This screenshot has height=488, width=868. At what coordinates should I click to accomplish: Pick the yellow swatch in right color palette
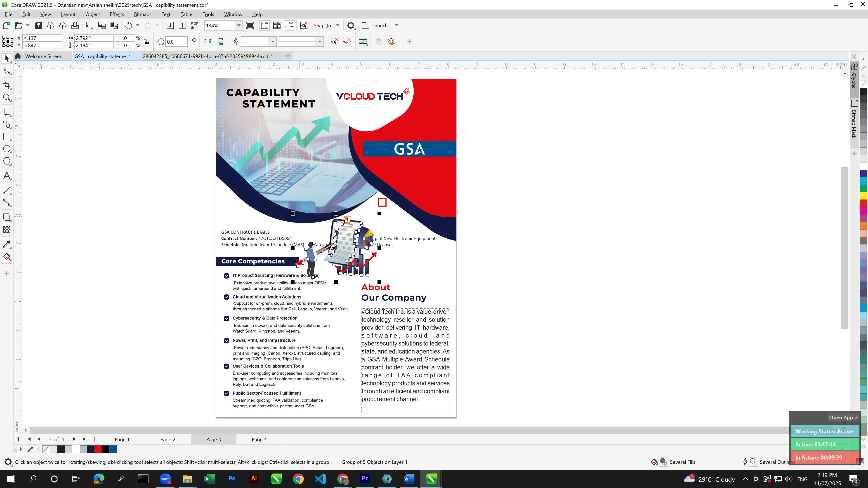[863, 196]
